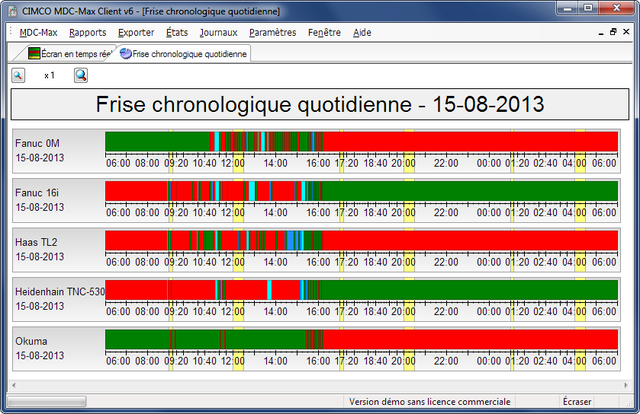The image size is (640, 414).
Task: Click the Fanuc 0M timeline green segment
Action: (157, 141)
